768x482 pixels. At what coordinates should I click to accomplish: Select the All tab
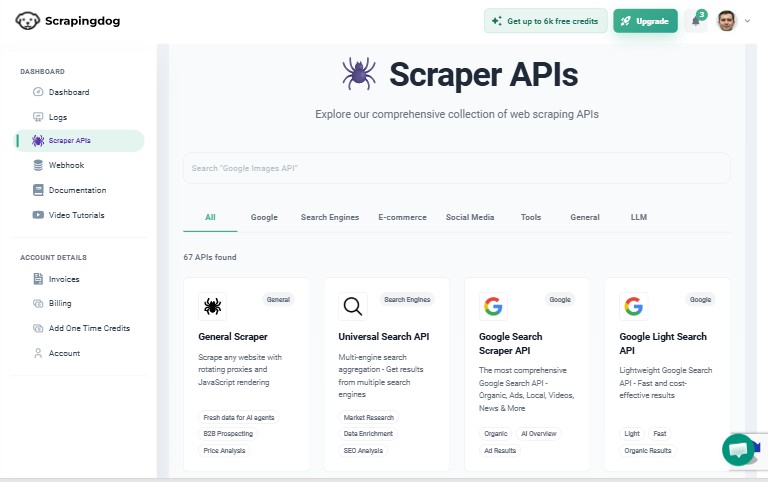point(210,217)
